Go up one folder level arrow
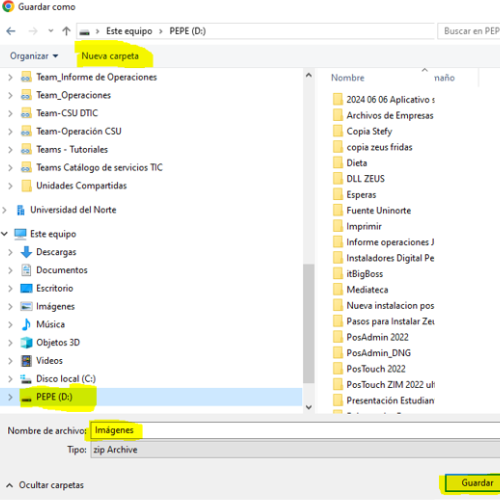 (66, 31)
